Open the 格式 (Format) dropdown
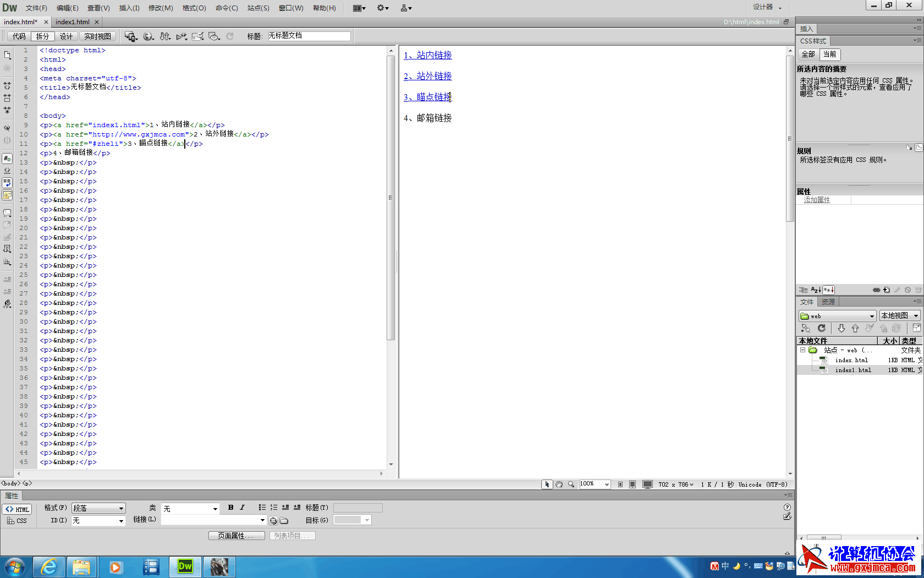924x578 pixels. click(x=98, y=508)
